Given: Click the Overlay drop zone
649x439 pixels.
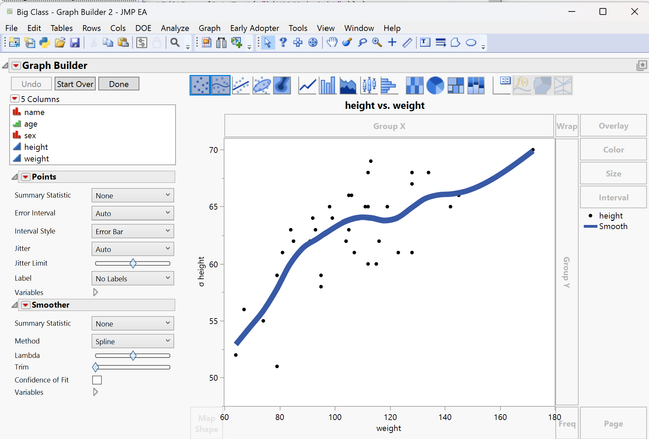Looking at the screenshot, I should (x=613, y=126).
